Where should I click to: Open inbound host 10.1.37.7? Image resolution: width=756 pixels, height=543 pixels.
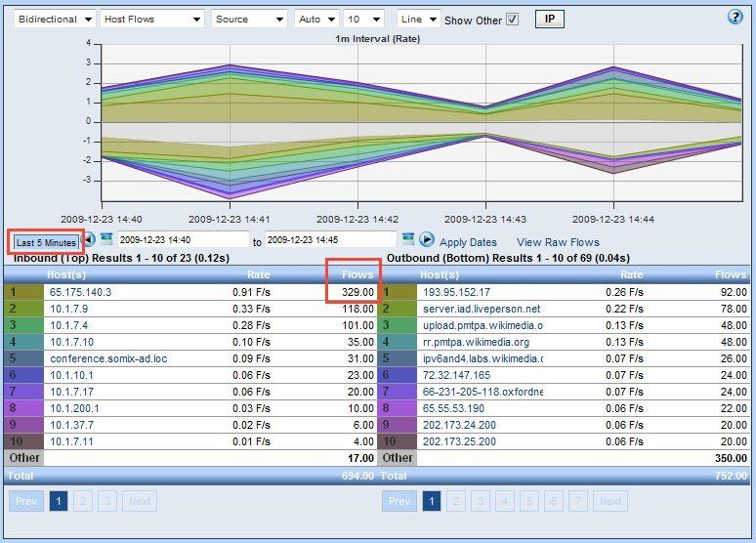click(x=72, y=425)
